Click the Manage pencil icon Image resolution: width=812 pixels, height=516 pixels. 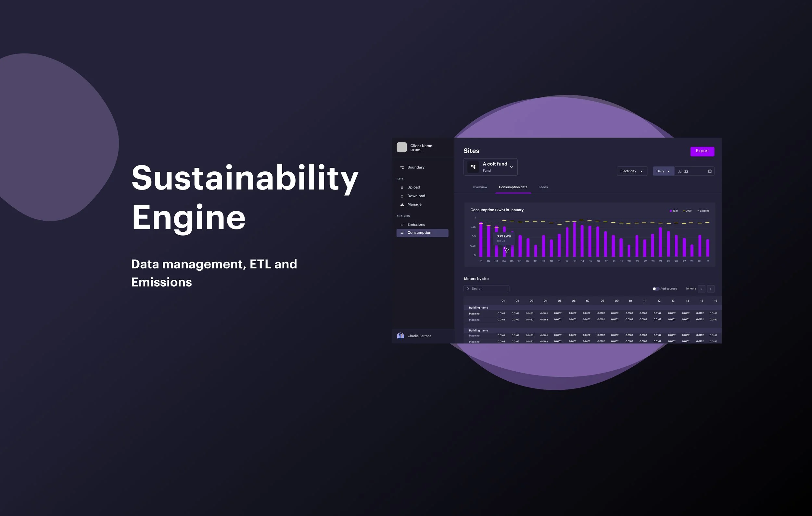point(402,204)
